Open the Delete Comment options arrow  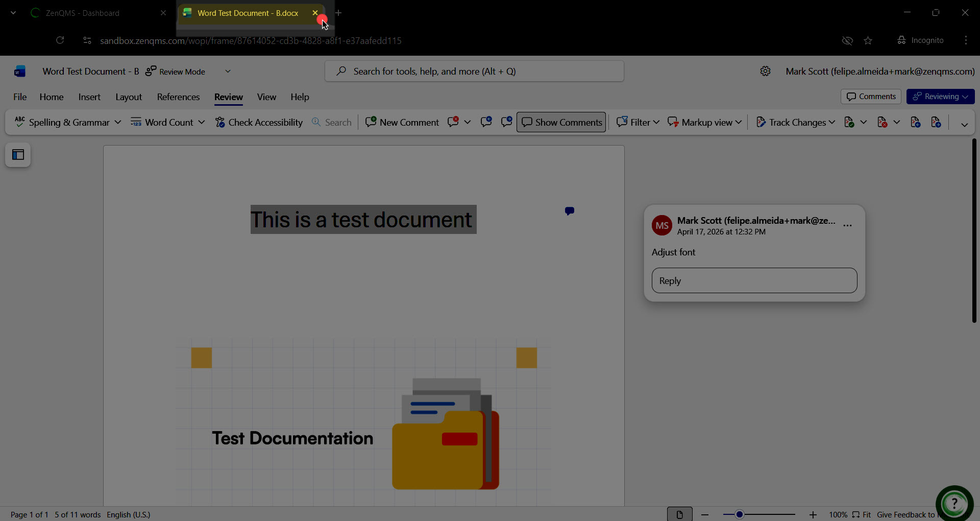click(x=468, y=122)
